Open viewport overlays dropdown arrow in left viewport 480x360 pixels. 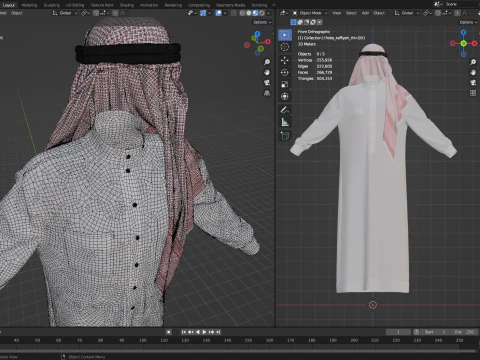225,13
